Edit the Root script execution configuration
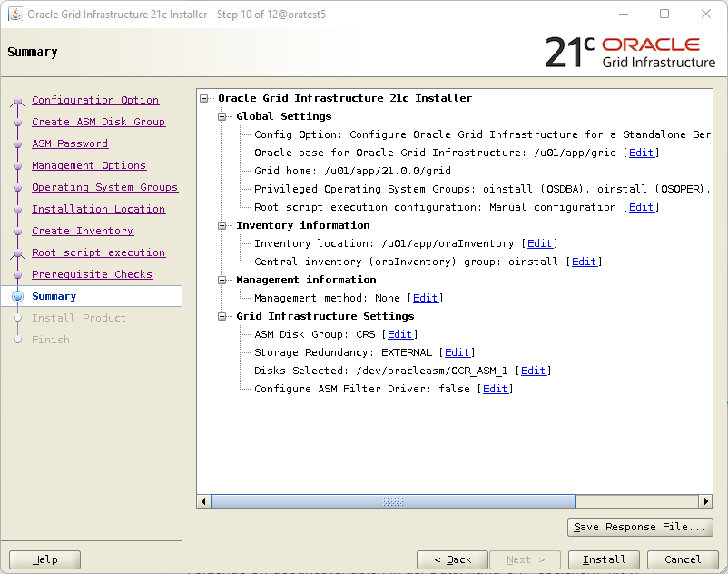The width and height of the screenshot is (728, 574). click(x=641, y=207)
